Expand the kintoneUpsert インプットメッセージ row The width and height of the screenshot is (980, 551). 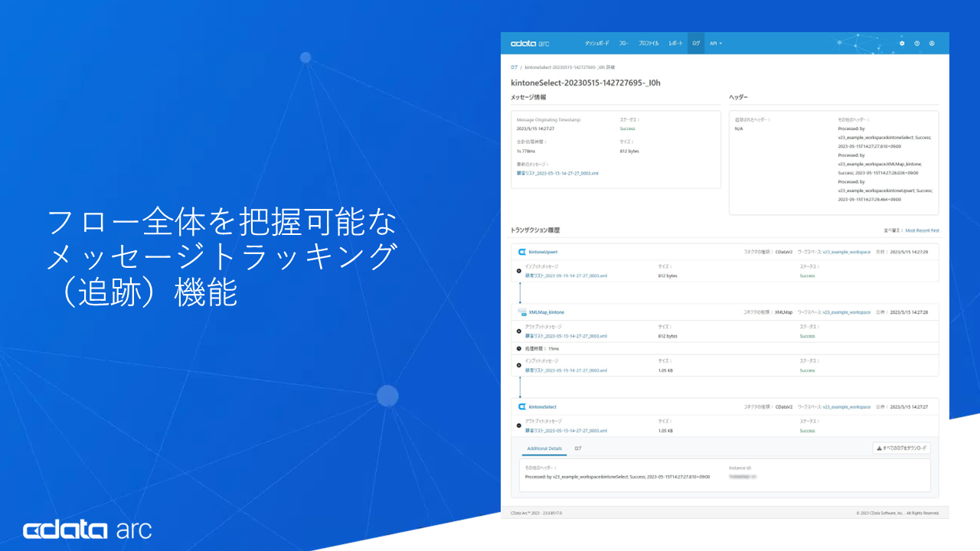pos(518,271)
